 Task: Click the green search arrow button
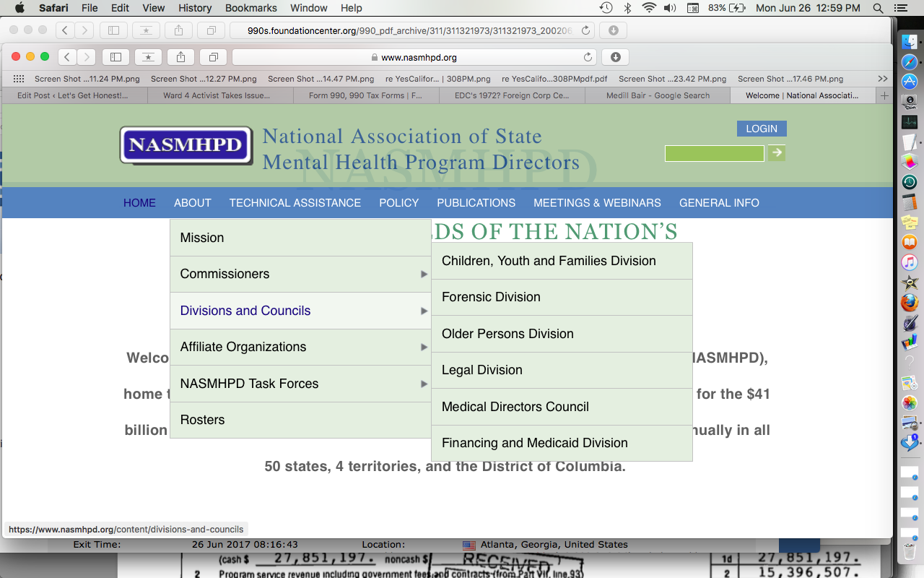(776, 152)
